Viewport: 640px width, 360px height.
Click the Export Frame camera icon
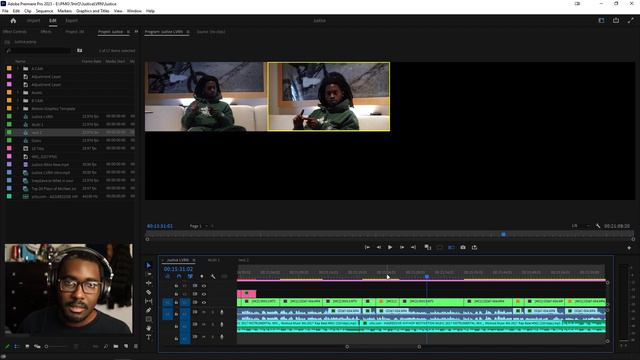click(463, 247)
